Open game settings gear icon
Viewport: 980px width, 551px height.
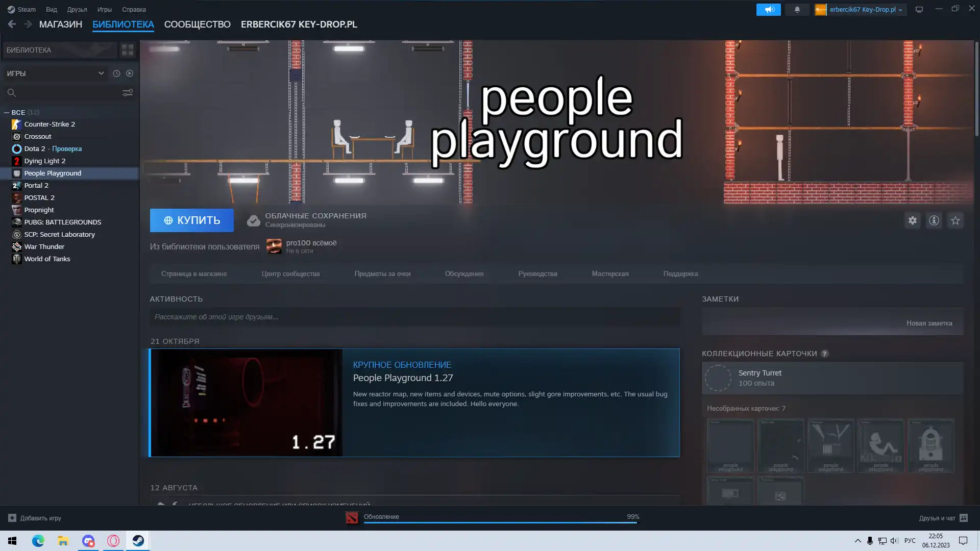click(x=912, y=220)
